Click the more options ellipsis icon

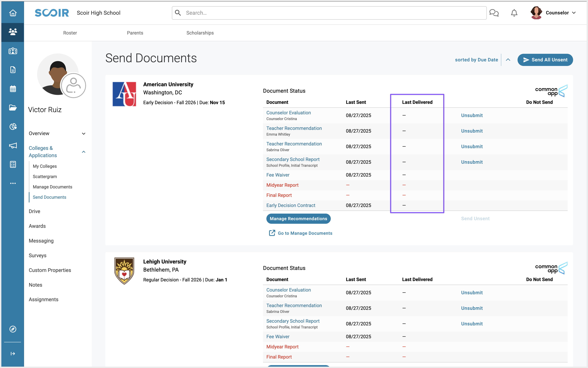(13, 183)
